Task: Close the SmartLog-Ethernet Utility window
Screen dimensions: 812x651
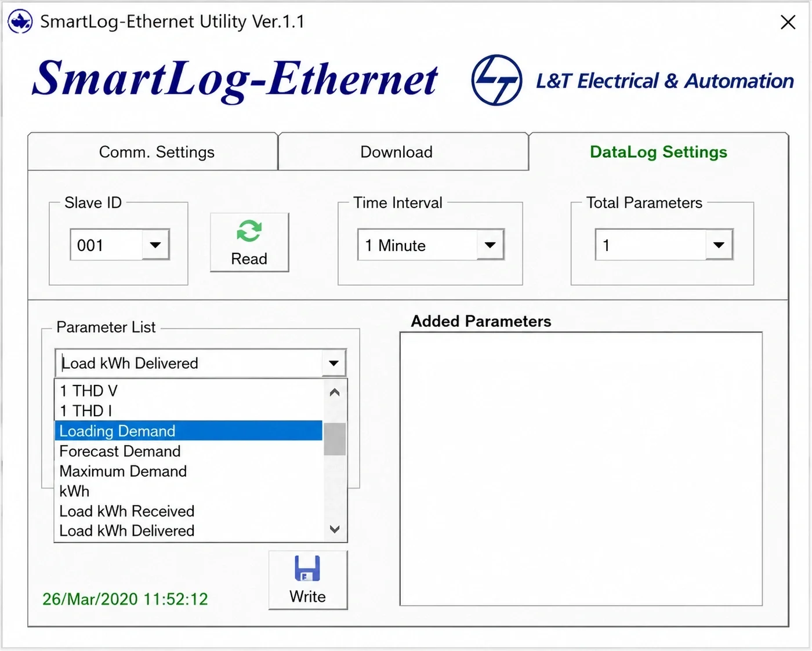Action: click(x=788, y=22)
